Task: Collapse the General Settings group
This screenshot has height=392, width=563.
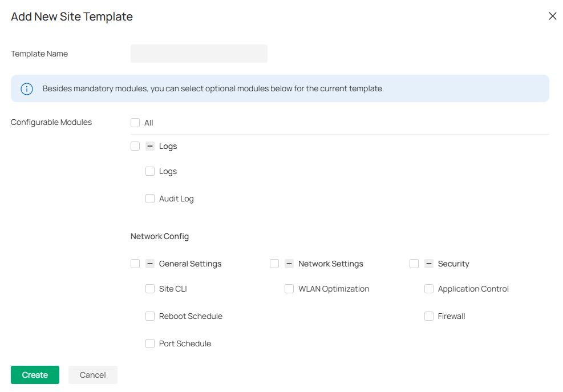Action: click(149, 264)
